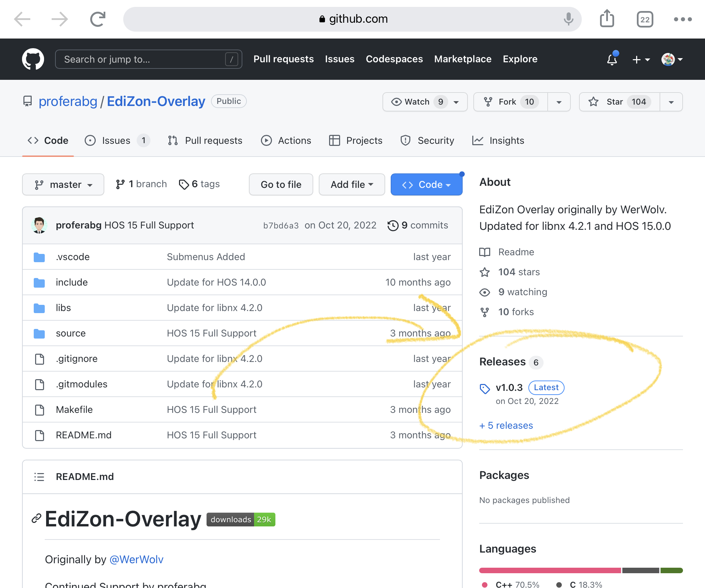
Task: Open Codespaces in the top navigation
Action: point(394,59)
